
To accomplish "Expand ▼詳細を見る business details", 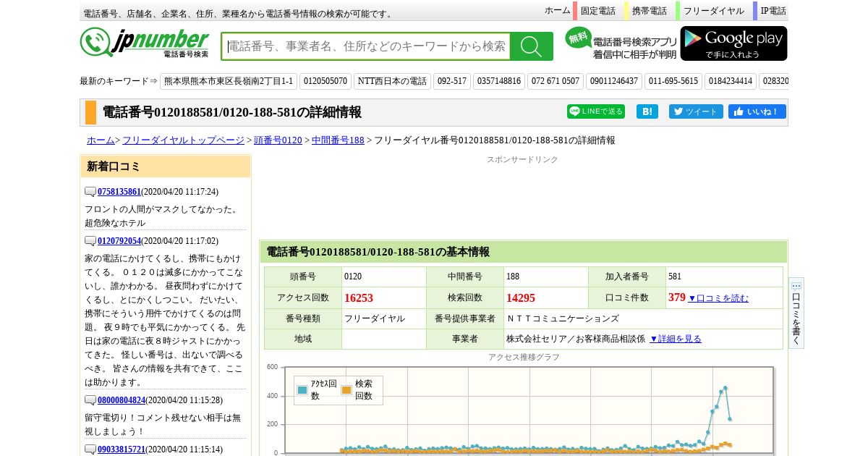I will pos(675,339).
